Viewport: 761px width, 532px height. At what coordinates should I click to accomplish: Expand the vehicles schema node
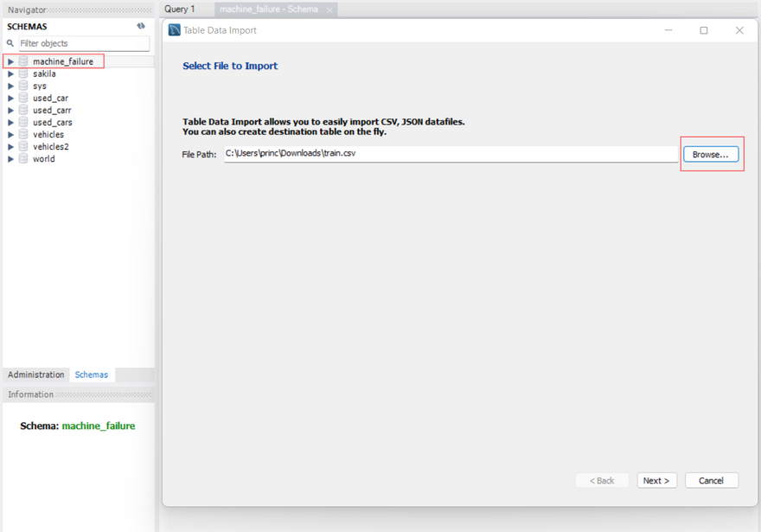click(x=10, y=134)
